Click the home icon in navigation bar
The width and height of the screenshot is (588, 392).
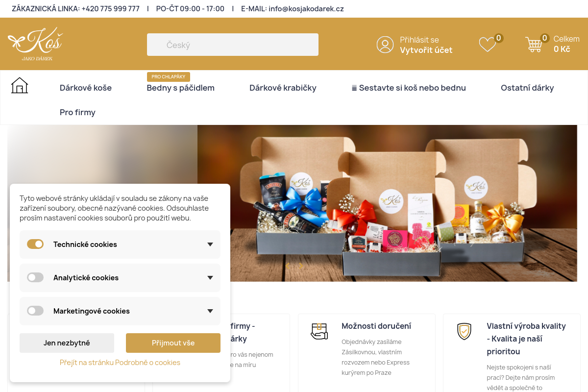20,85
